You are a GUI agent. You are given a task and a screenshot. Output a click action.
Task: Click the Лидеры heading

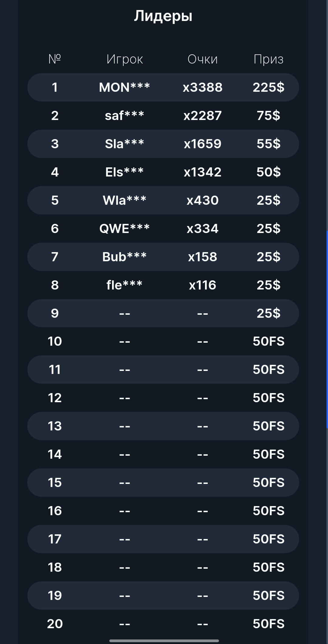pyautogui.click(x=163, y=16)
